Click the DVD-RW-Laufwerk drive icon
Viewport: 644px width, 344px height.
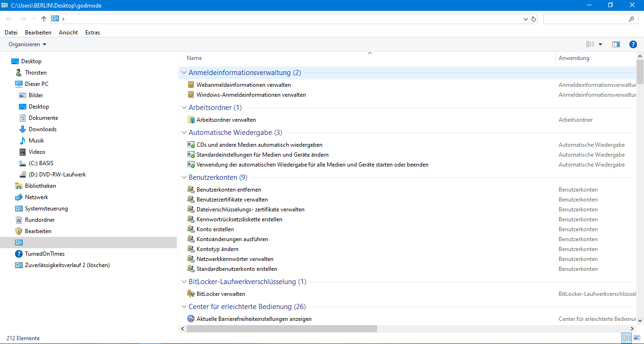coord(22,175)
